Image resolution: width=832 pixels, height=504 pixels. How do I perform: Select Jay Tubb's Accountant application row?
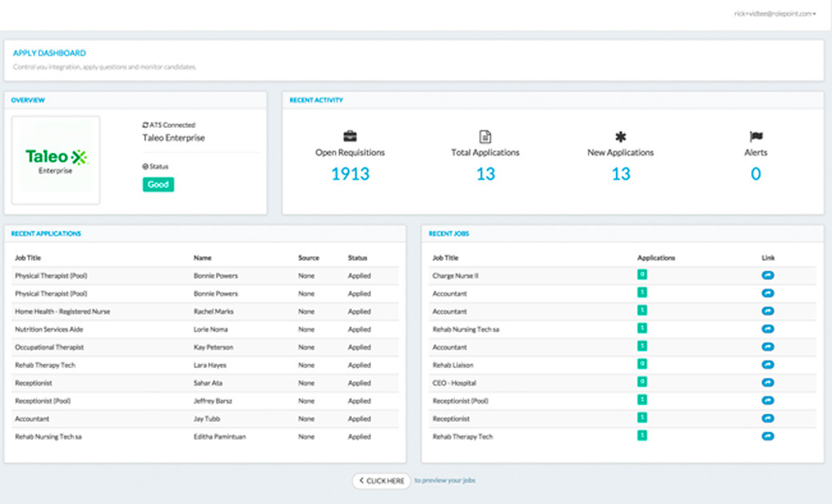coord(200,418)
